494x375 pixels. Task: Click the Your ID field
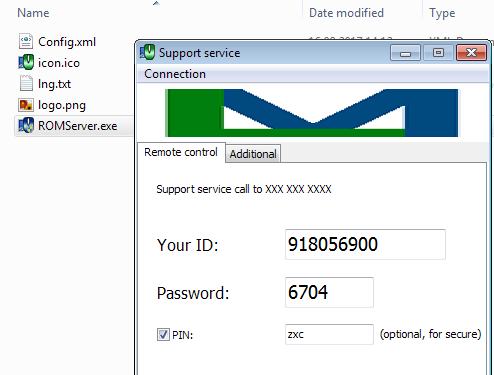click(x=365, y=244)
